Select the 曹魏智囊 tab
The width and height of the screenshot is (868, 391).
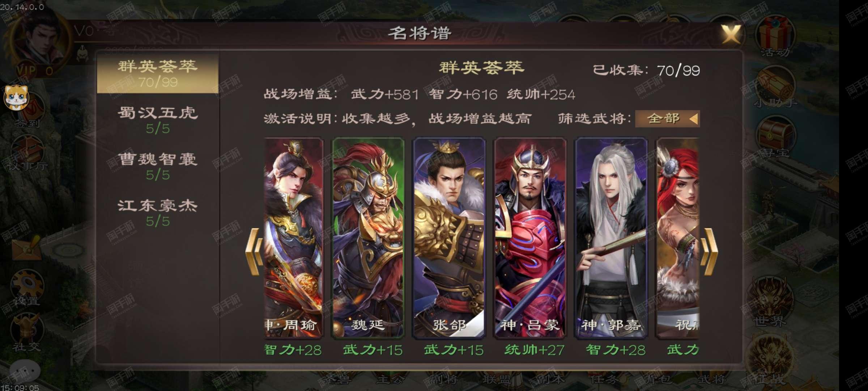point(158,167)
